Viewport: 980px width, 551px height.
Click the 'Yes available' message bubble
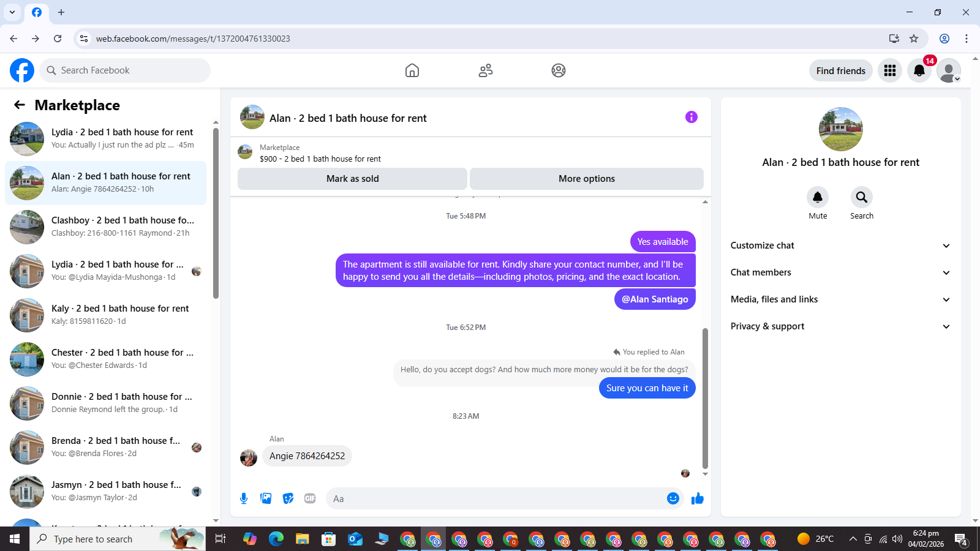(663, 241)
